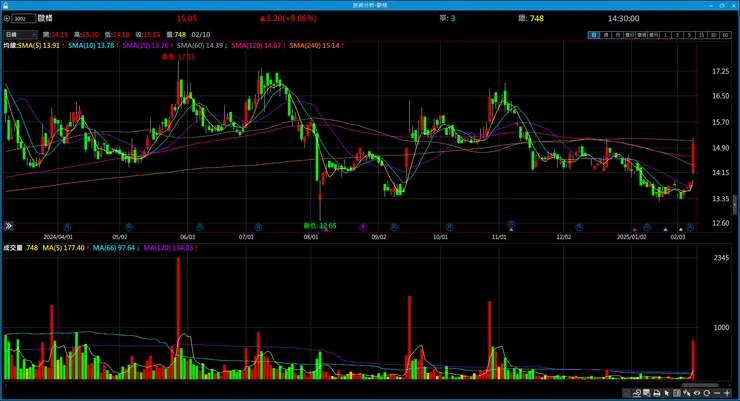Click the purple triangle marker near 2025/01/02

pyautogui.click(x=634, y=229)
